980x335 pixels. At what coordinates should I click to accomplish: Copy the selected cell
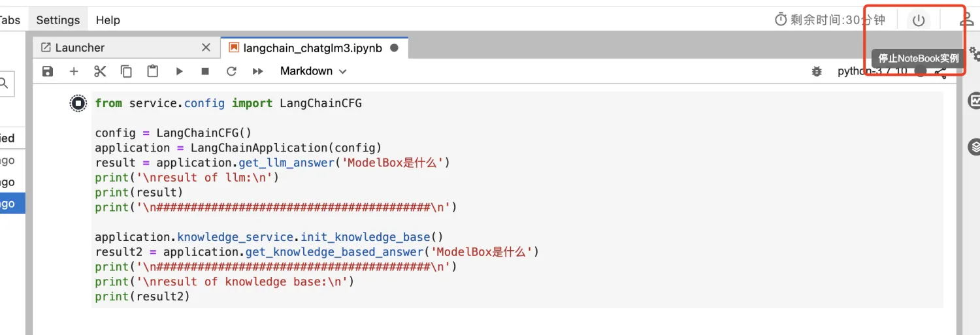pyautogui.click(x=126, y=71)
